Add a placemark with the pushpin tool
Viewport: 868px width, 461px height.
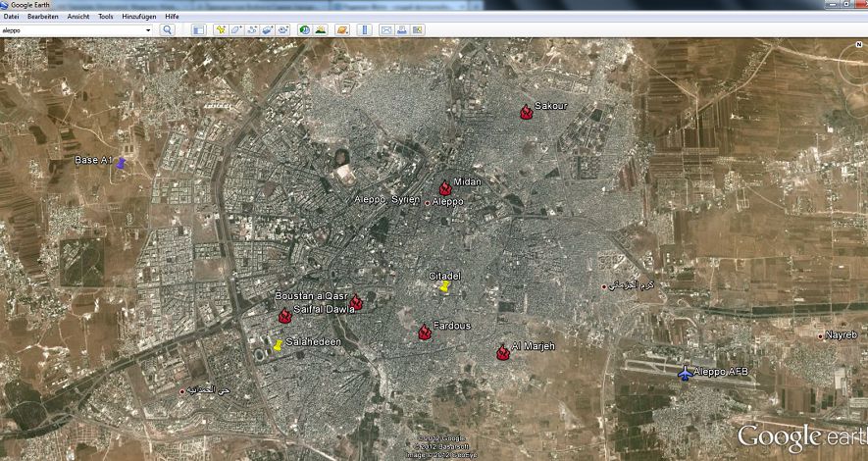click(221, 29)
